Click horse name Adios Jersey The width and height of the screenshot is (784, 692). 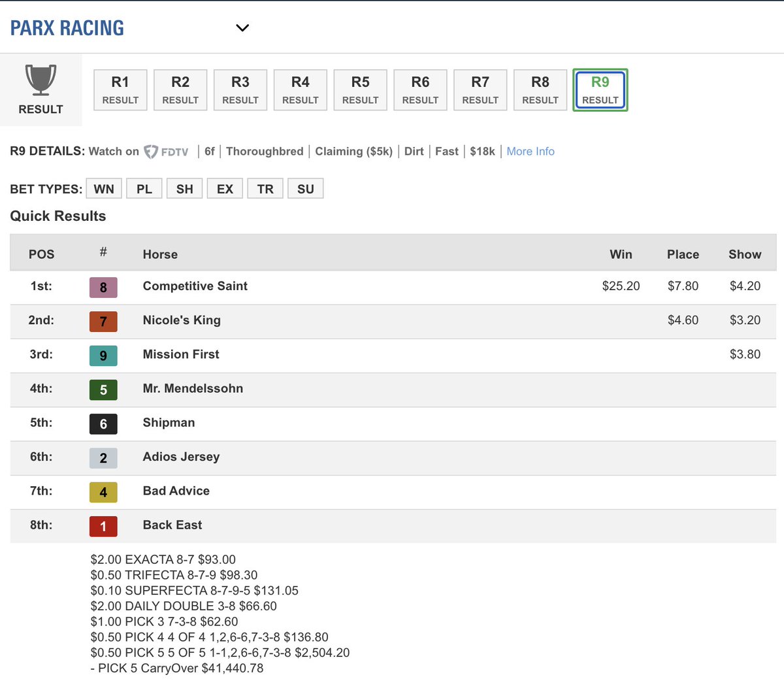(x=181, y=457)
